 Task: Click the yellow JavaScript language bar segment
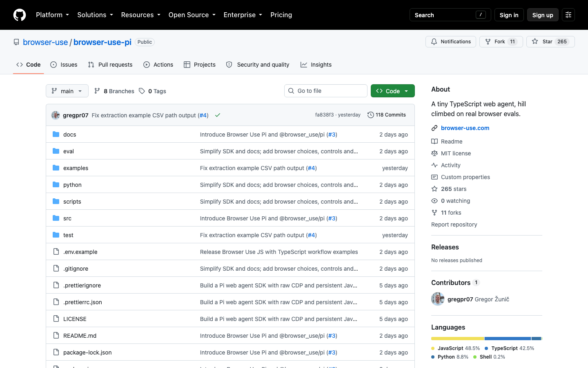[x=458, y=339]
